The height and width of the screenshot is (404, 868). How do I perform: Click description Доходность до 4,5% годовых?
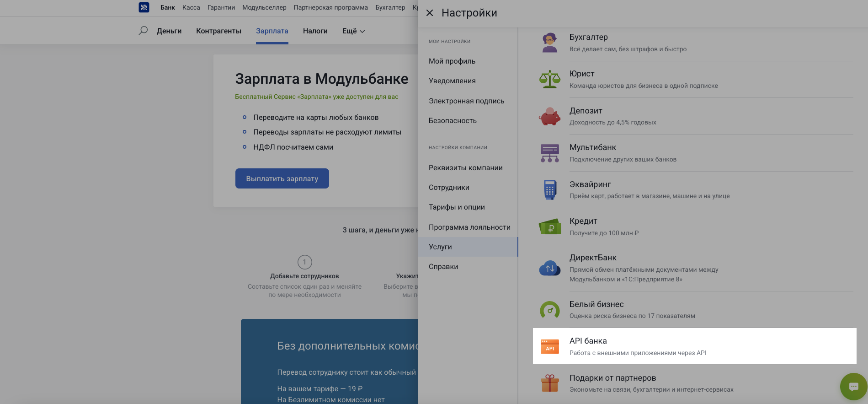pyautogui.click(x=612, y=122)
